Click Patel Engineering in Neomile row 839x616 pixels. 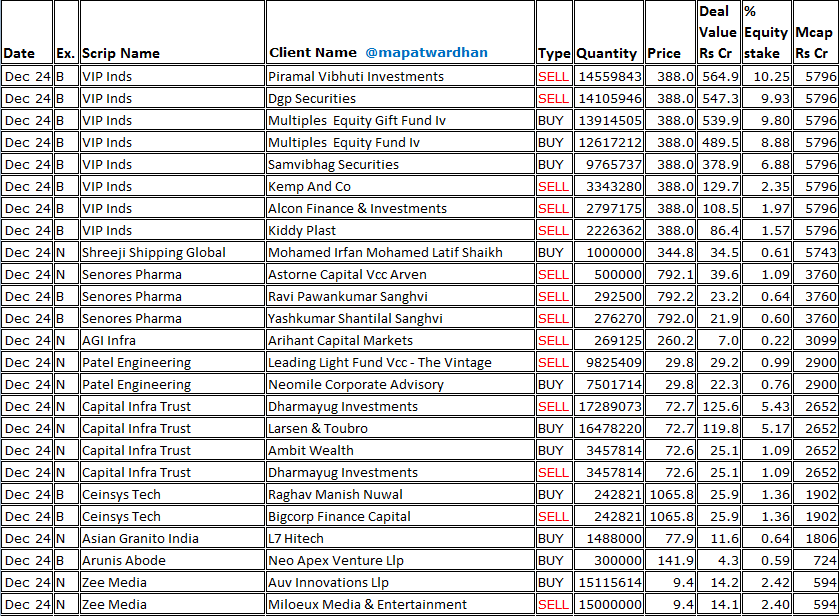coord(136,384)
